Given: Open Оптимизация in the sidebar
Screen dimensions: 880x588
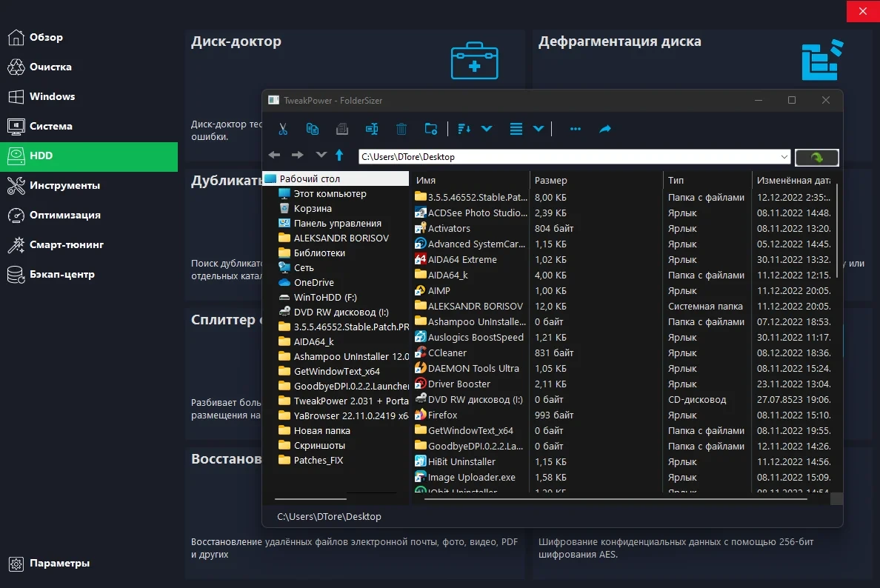Looking at the screenshot, I should point(89,216).
